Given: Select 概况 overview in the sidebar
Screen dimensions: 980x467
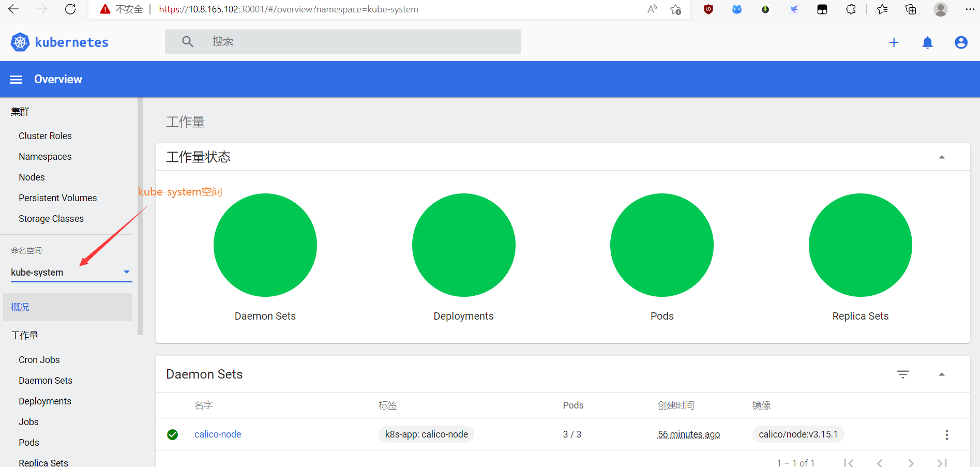Looking at the screenshot, I should click(x=68, y=307).
